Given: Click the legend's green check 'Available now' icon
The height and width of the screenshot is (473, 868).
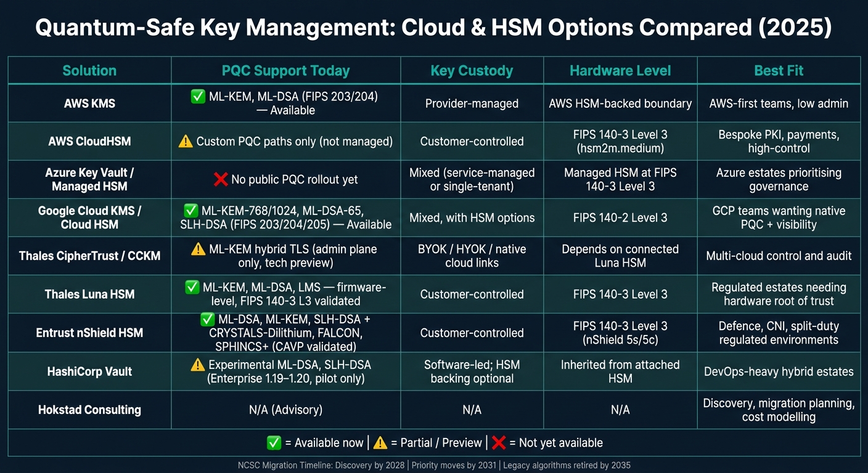Looking at the screenshot, I should coord(273,442).
